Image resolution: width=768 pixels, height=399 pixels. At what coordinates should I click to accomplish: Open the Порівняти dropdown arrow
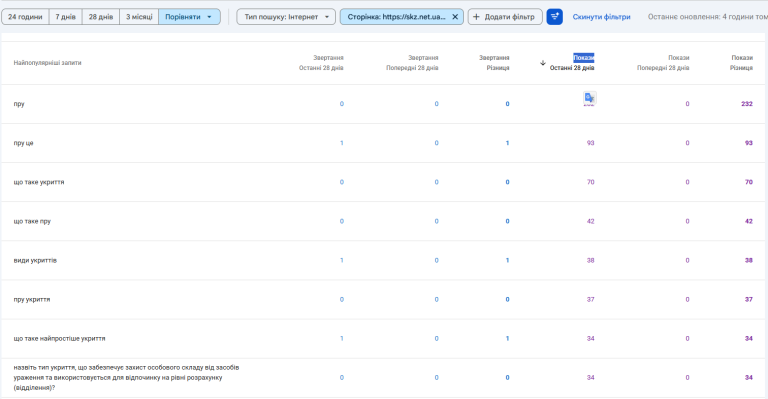(x=210, y=17)
